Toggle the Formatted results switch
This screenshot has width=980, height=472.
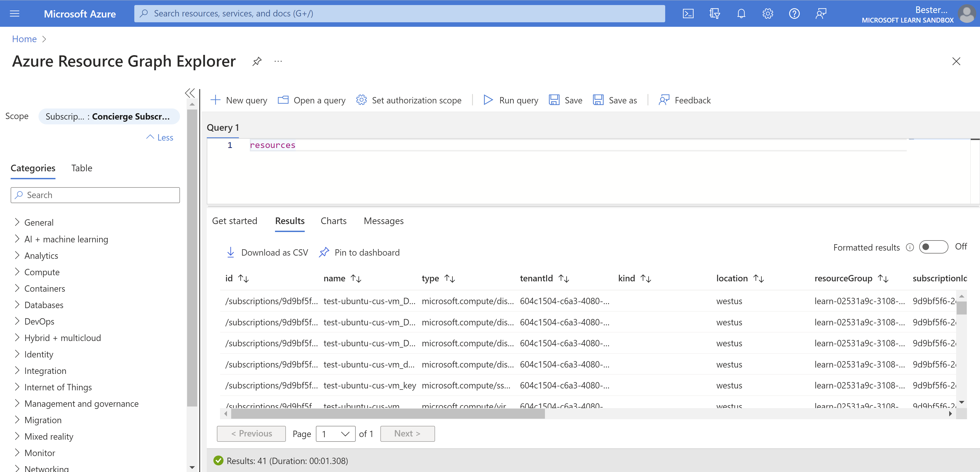933,247
